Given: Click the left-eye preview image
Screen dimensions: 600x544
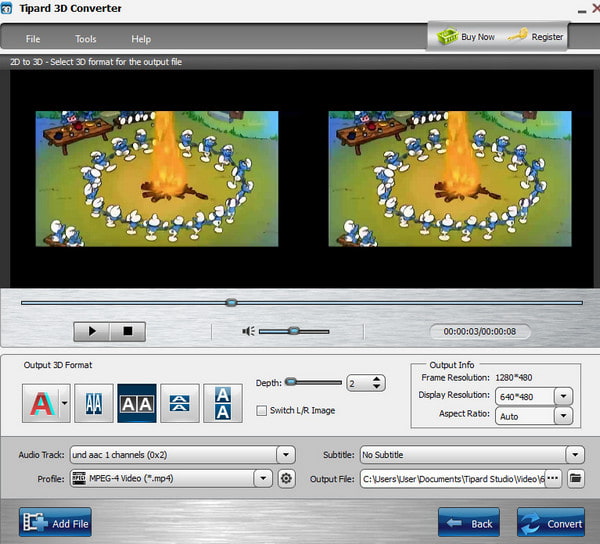Looking at the screenshot, I should click(157, 179).
